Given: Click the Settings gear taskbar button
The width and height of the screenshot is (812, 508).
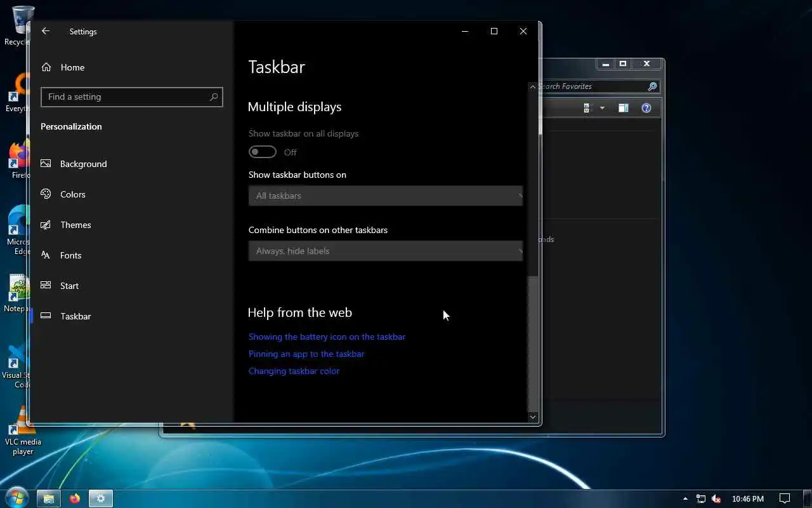Looking at the screenshot, I should pyautogui.click(x=100, y=498).
